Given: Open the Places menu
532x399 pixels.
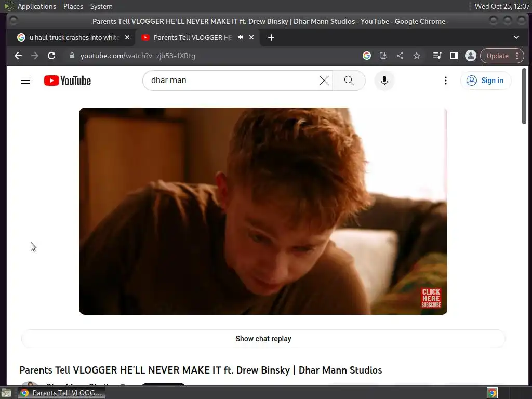Looking at the screenshot, I should point(73,6).
